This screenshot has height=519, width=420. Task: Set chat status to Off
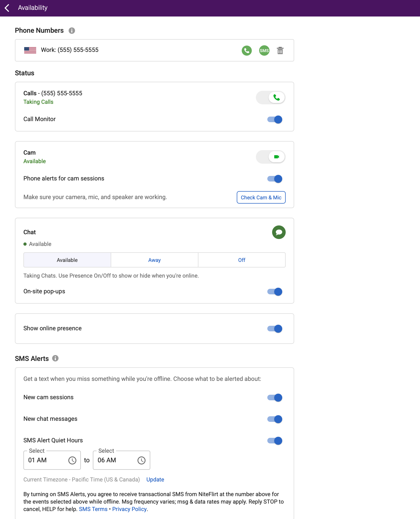point(242,260)
